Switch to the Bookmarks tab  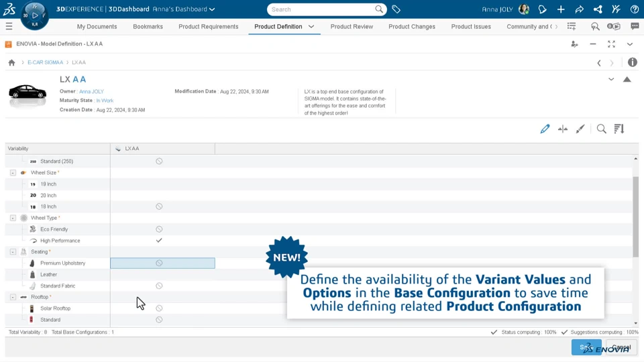tap(148, 27)
